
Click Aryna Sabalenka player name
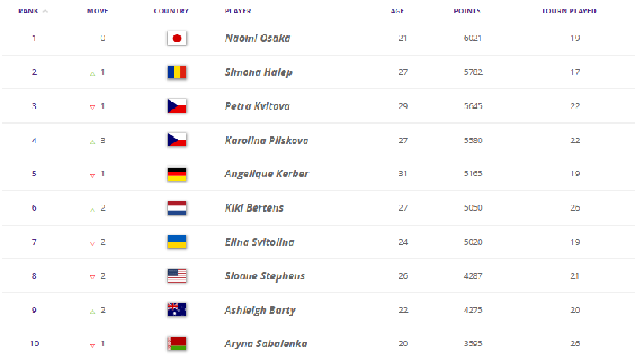click(266, 344)
